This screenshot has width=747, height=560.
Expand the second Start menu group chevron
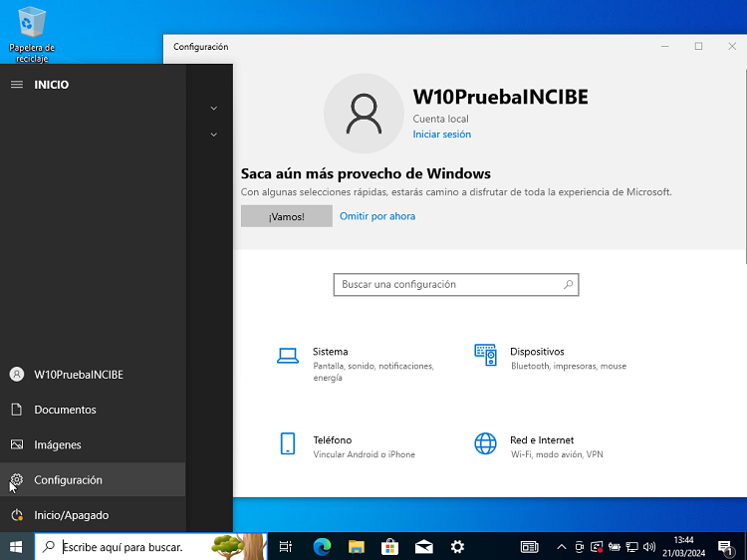pos(214,134)
